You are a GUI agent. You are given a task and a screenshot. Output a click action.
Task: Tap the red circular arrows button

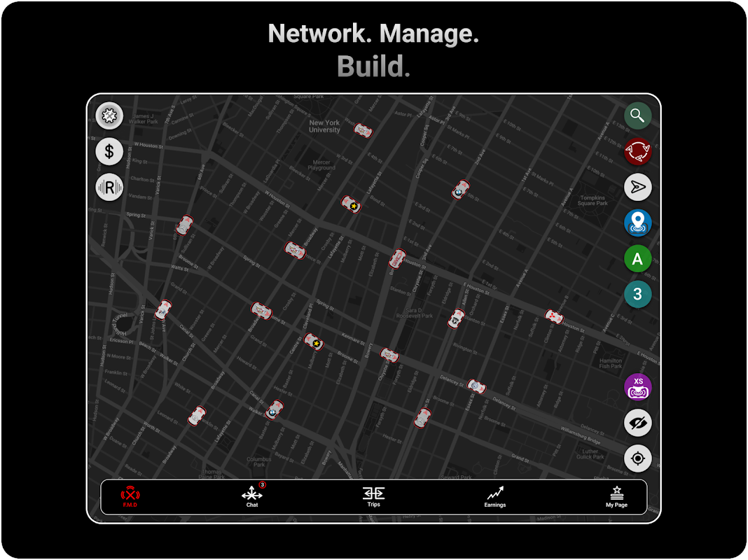click(638, 152)
